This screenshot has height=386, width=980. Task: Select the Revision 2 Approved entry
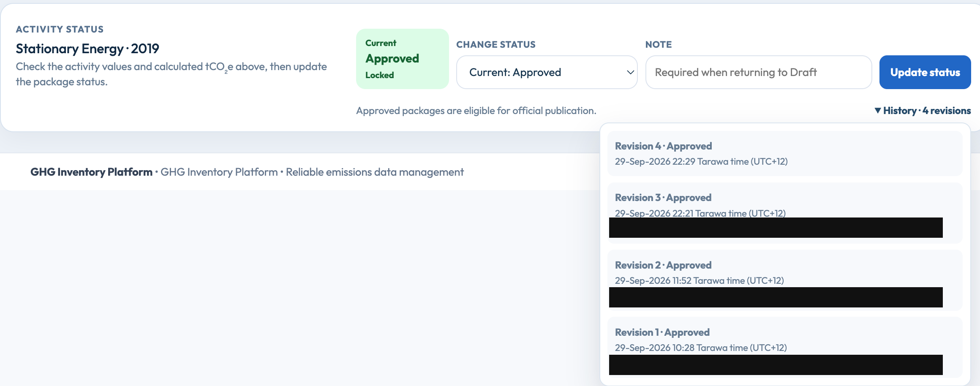[785, 280]
